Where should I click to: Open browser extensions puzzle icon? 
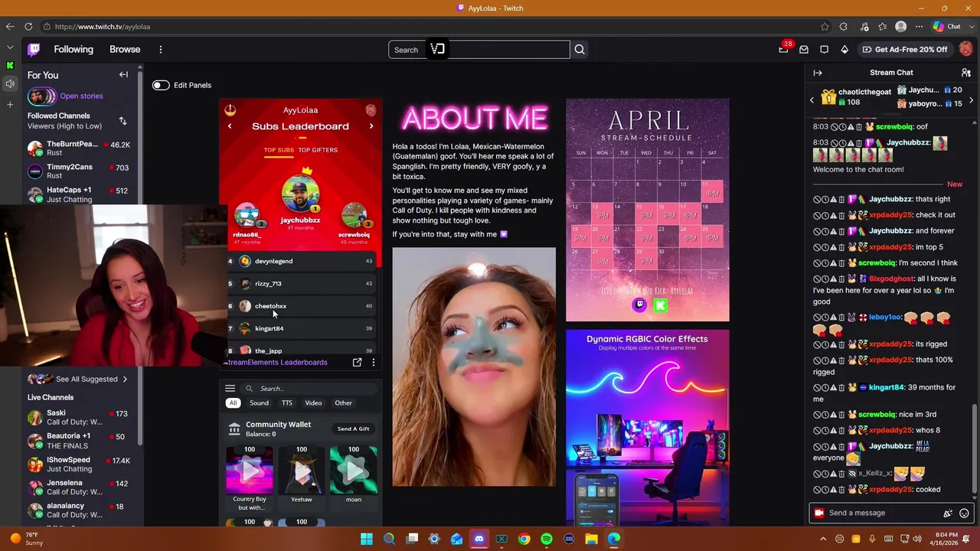click(x=844, y=26)
